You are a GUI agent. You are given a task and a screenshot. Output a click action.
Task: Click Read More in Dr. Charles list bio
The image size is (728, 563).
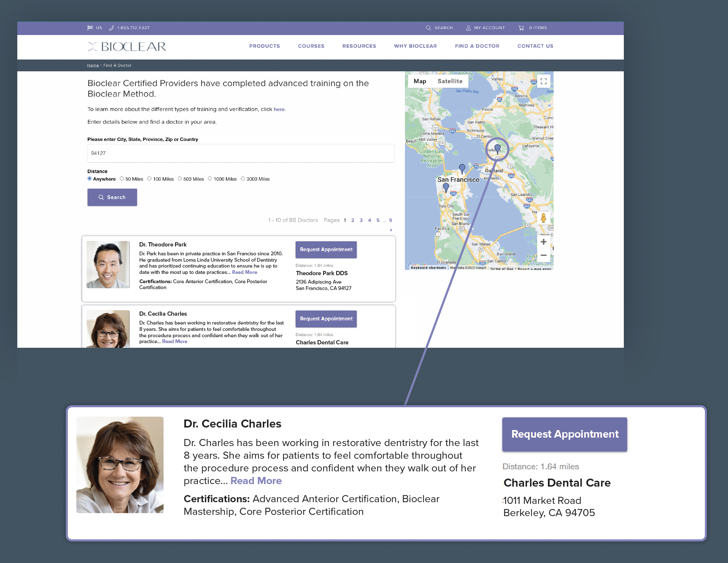pyautogui.click(x=175, y=341)
